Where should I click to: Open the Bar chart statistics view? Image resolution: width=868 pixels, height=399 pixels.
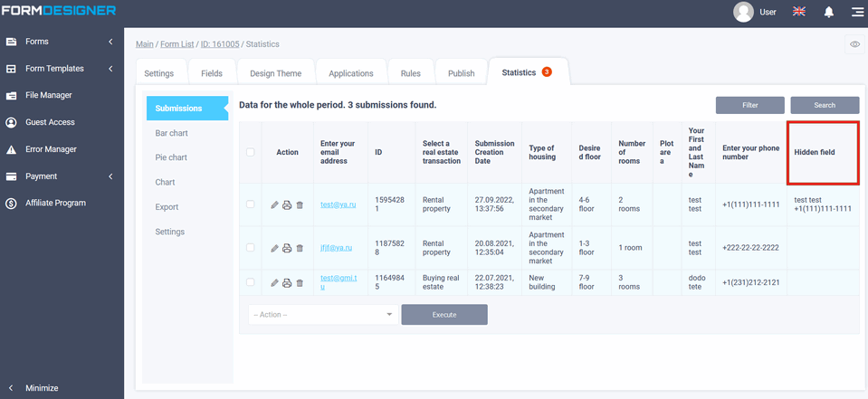[172, 133]
